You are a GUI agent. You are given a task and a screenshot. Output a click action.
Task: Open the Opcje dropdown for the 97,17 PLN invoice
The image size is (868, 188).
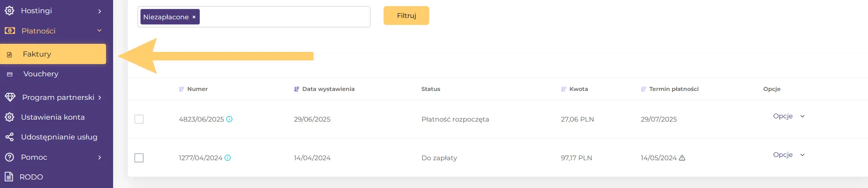pyautogui.click(x=789, y=155)
